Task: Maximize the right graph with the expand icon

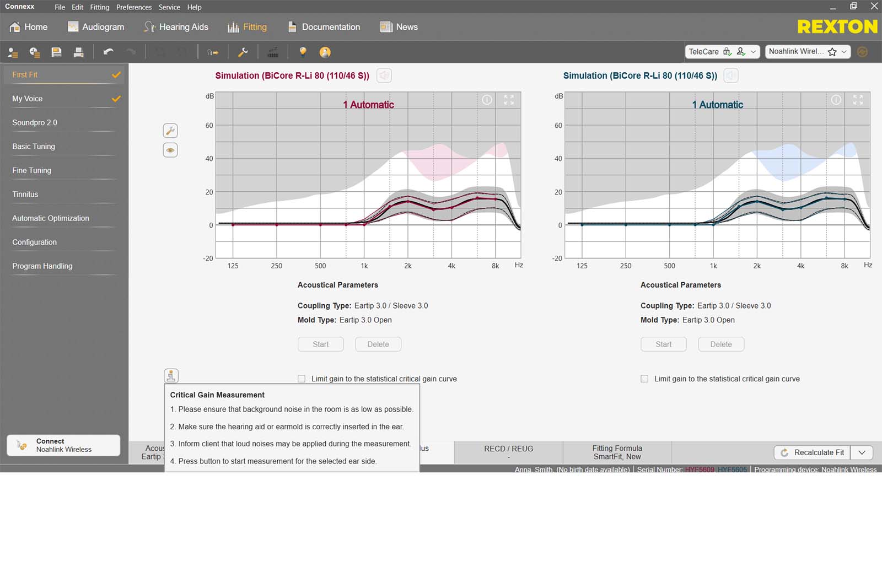Action: (858, 100)
